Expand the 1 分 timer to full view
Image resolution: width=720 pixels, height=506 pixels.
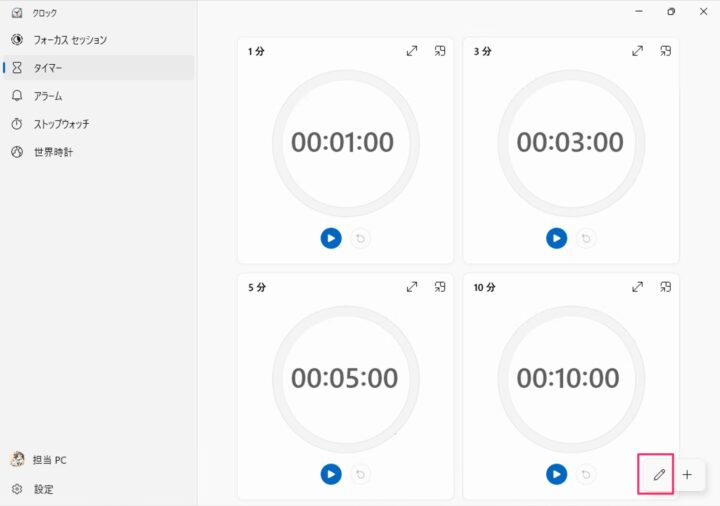click(412, 51)
